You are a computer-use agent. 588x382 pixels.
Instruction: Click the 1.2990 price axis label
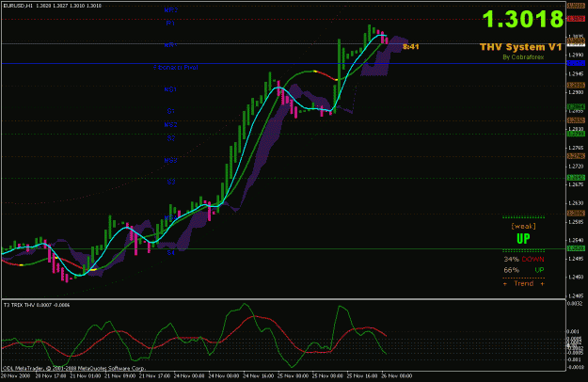576,55
